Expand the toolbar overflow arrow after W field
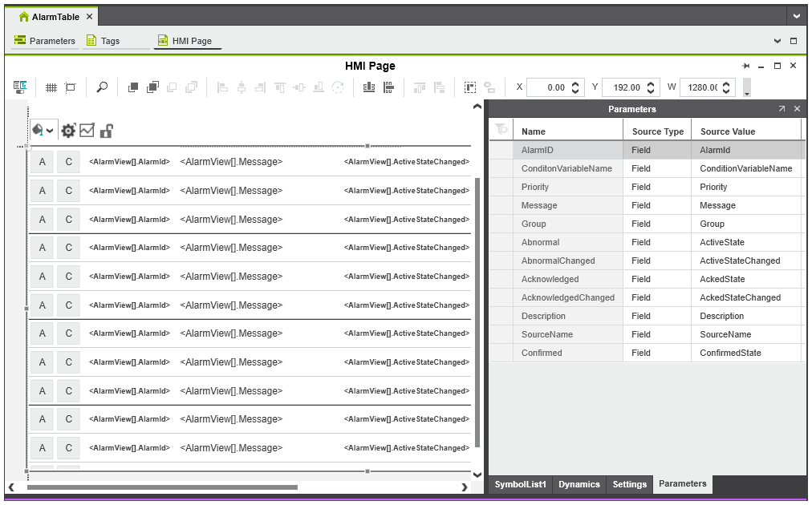Image resolution: width=812 pixels, height=505 pixels. pyautogui.click(x=748, y=93)
